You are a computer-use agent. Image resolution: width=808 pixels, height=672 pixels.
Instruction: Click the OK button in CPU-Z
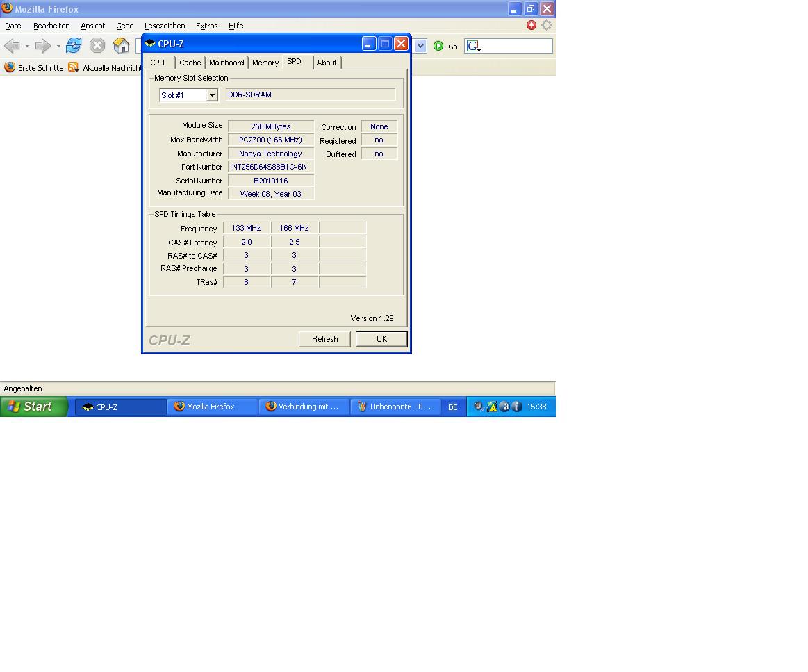tap(381, 339)
